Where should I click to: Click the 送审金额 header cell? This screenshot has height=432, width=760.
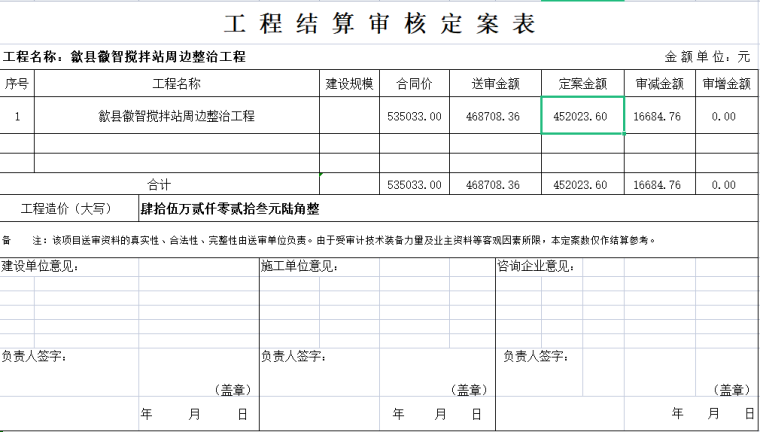click(494, 84)
